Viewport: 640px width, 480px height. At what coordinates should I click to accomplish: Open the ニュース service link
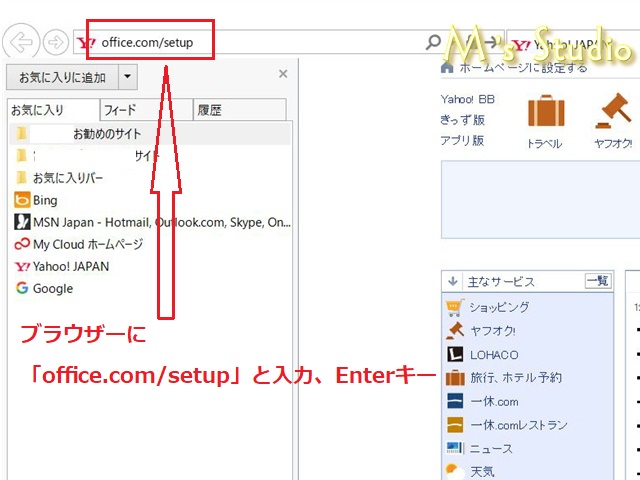491,449
